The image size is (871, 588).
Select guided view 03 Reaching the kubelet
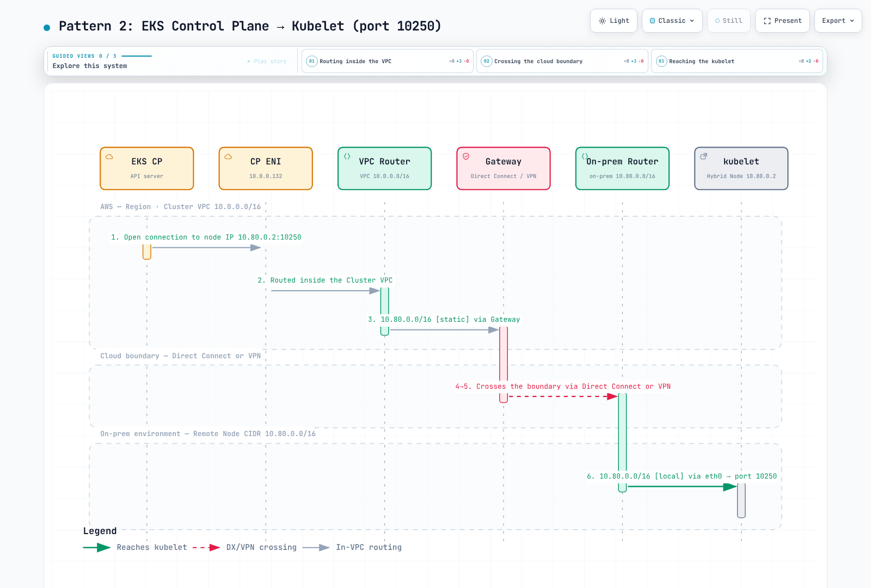pos(737,61)
